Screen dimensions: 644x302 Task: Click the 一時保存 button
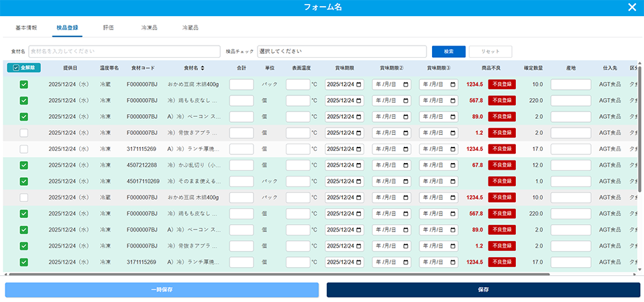(x=162, y=290)
